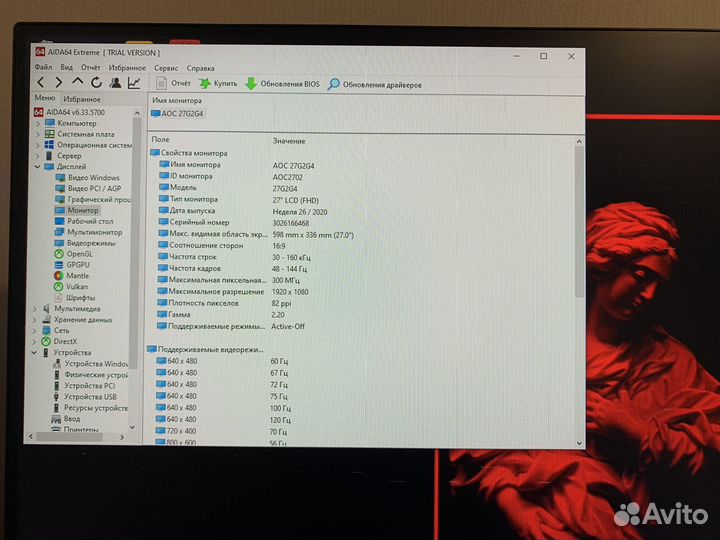Expand the Мультимедиа tree node
The width and height of the screenshot is (720, 540).
pyautogui.click(x=36, y=309)
